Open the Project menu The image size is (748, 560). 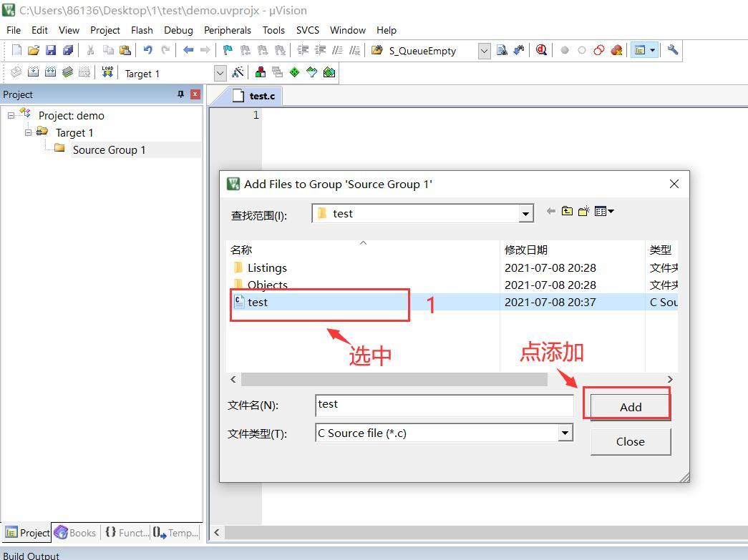coord(105,30)
